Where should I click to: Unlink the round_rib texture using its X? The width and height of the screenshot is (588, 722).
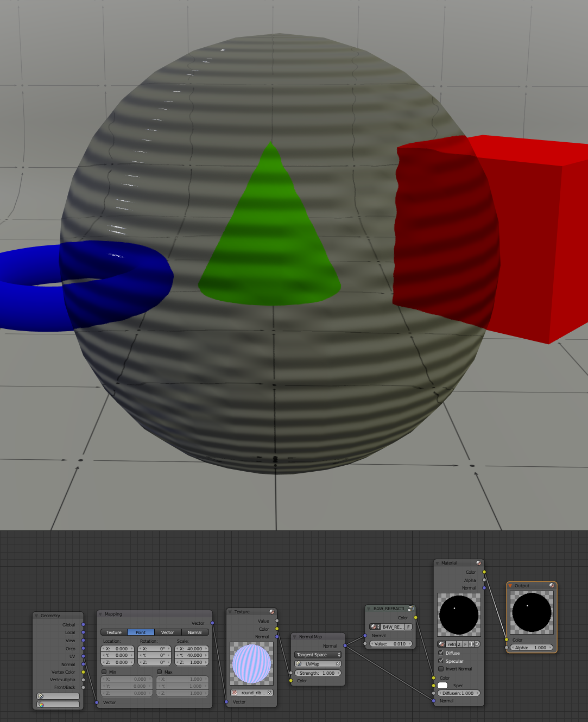[x=269, y=693]
